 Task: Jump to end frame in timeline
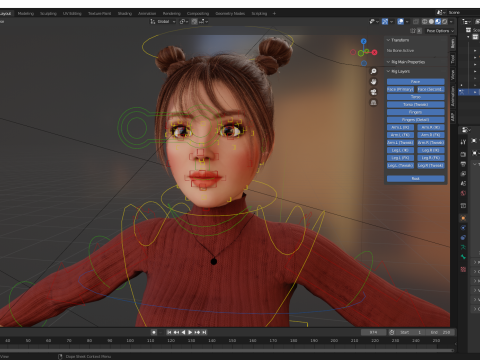204,332
